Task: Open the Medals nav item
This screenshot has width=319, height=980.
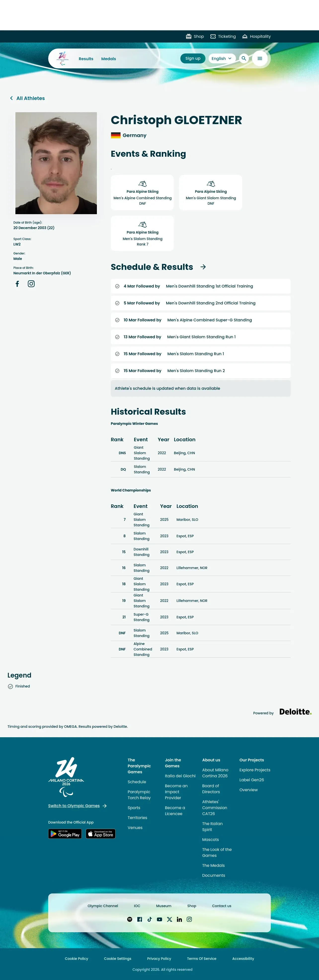Action: pyautogui.click(x=108, y=59)
